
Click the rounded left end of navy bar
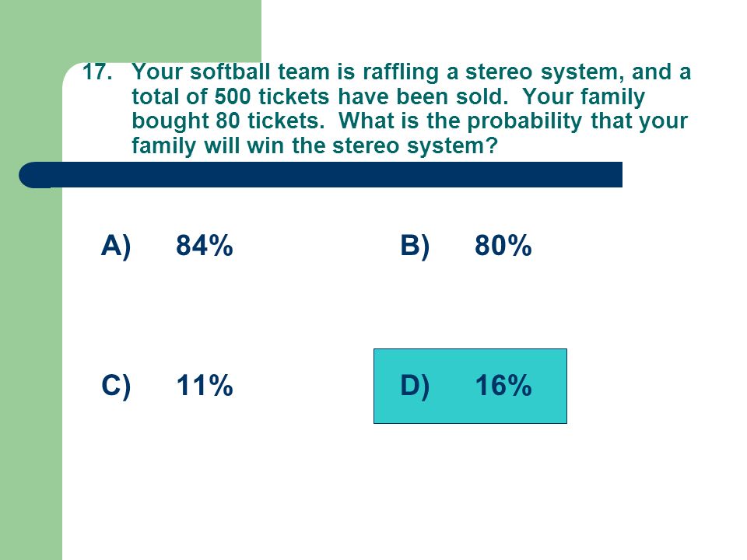pos(34,175)
